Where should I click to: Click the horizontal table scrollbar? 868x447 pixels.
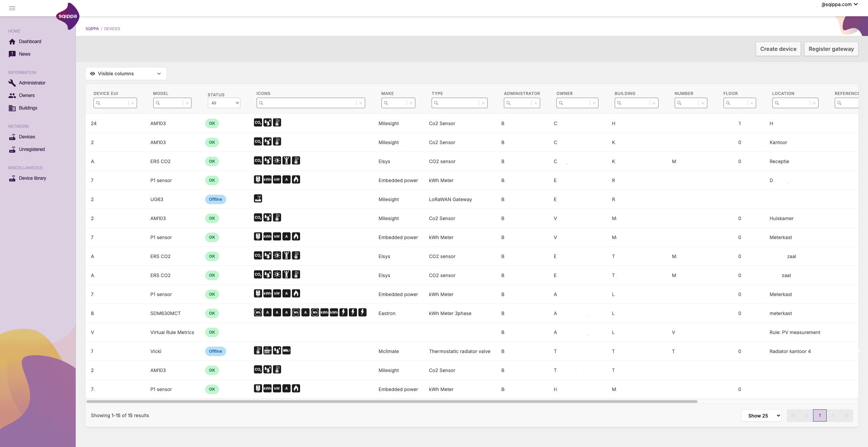click(x=392, y=402)
